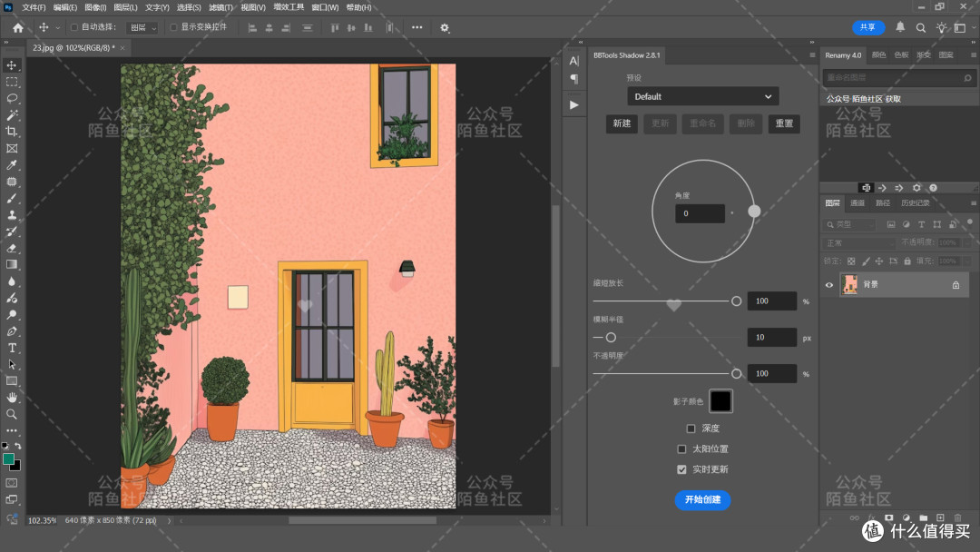The image size is (980, 552).
Task: Open the 类型 layer filter dropdown
Action: [850, 224]
